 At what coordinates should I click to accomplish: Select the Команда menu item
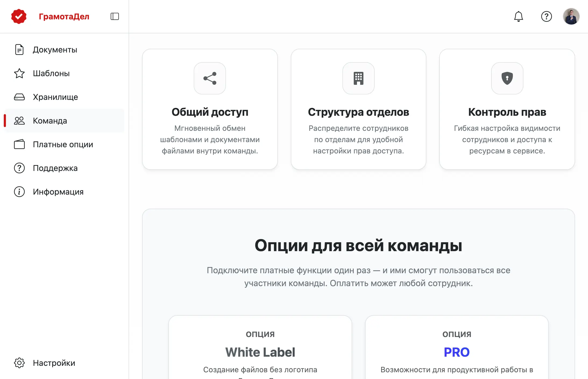(64, 121)
